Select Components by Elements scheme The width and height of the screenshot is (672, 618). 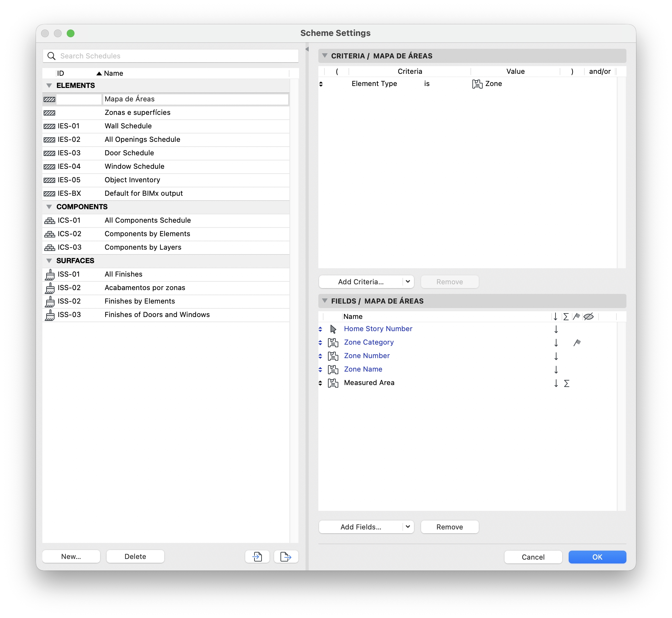pyautogui.click(x=166, y=234)
